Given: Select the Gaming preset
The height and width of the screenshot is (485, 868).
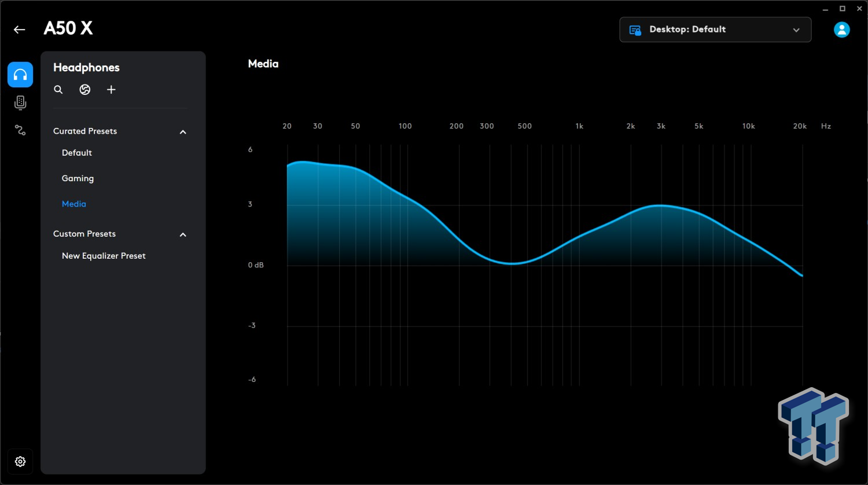Looking at the screenshot, I should [x=78, y=178].
